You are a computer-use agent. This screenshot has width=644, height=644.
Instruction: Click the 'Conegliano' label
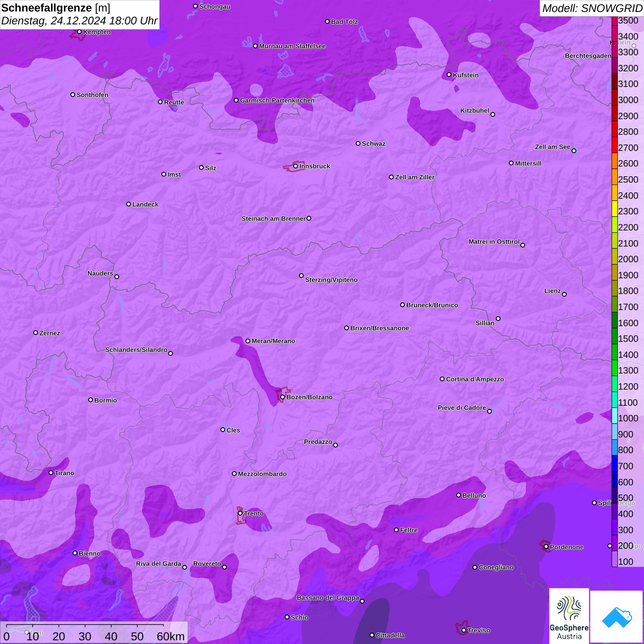pyautogui.click(x=496, y=567)
